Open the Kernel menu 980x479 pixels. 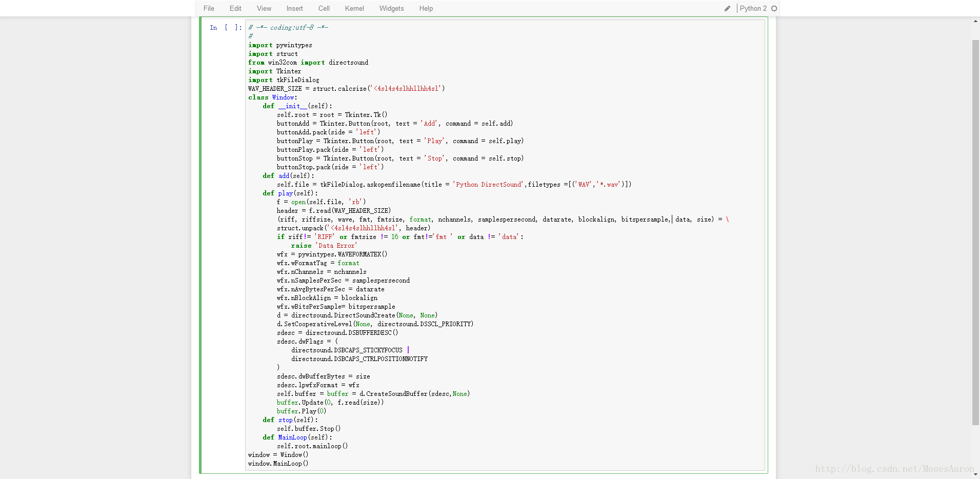(x=354, y=8)
